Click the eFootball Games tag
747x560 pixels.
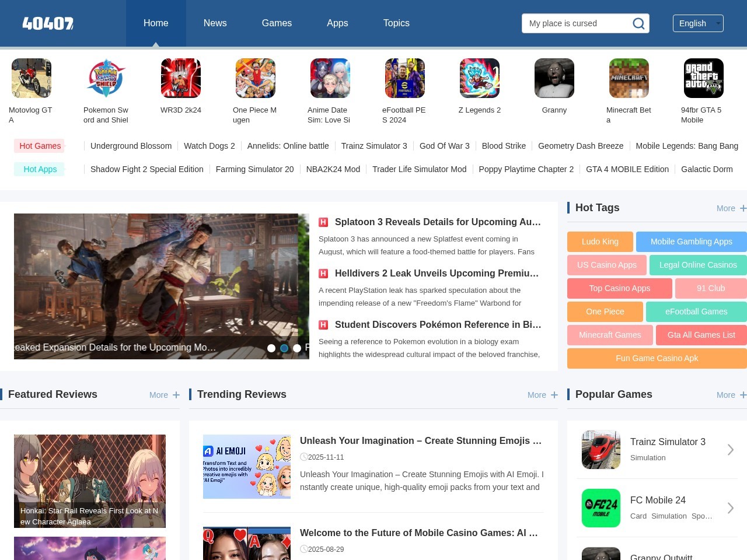click(x=696, y=311)
